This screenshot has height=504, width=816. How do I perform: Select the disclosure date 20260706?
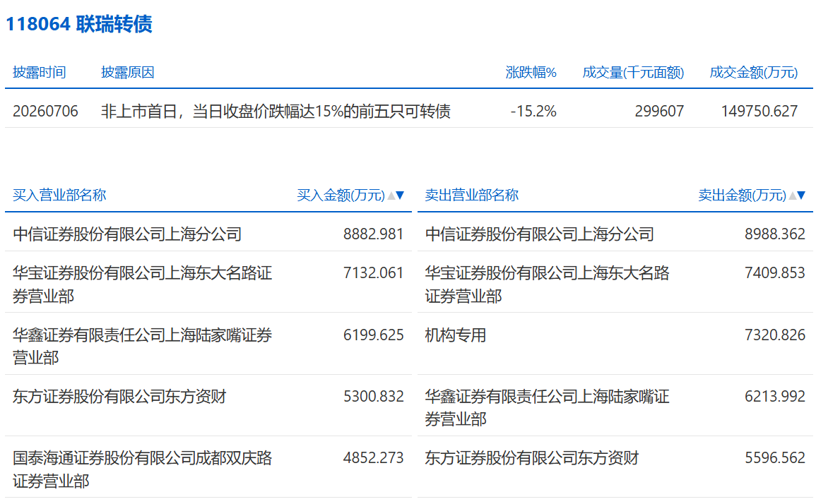coord(45,112)
